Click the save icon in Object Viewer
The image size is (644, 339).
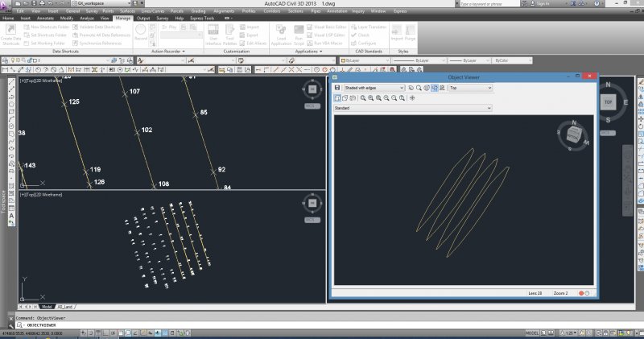click(337, 87)
